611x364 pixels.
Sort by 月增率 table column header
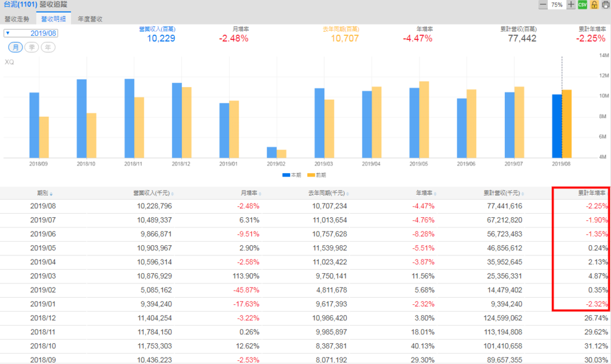point(251,193)
